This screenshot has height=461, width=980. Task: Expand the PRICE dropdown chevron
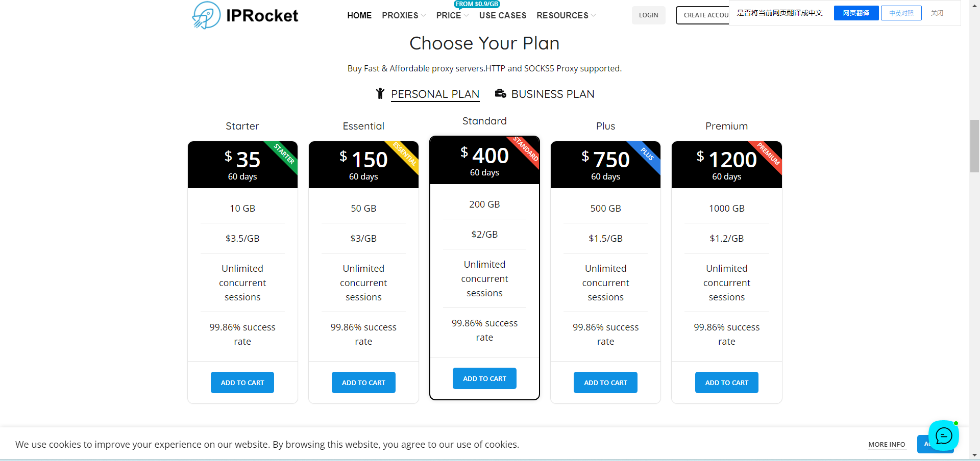(467, 15)
